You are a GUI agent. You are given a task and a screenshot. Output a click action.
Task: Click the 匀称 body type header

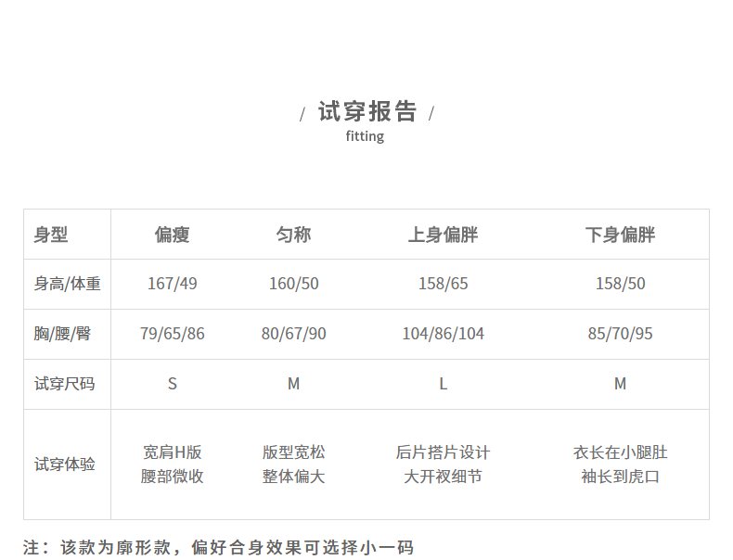point(293,235)
